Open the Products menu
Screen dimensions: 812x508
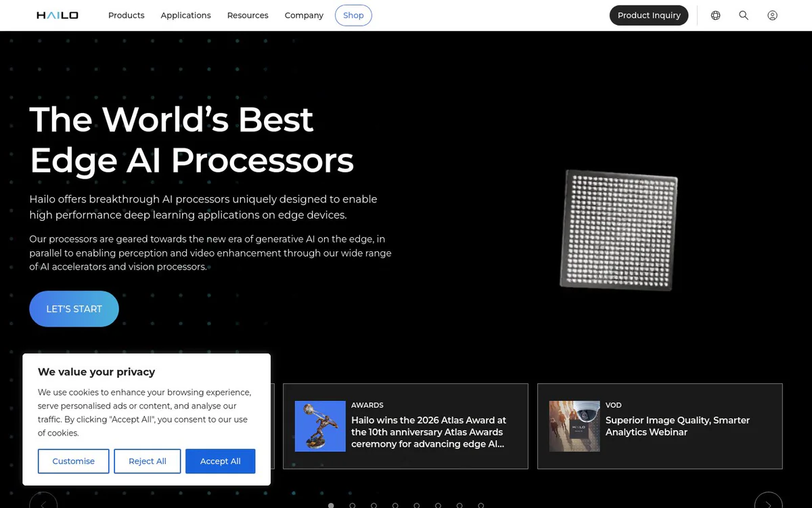127,15
